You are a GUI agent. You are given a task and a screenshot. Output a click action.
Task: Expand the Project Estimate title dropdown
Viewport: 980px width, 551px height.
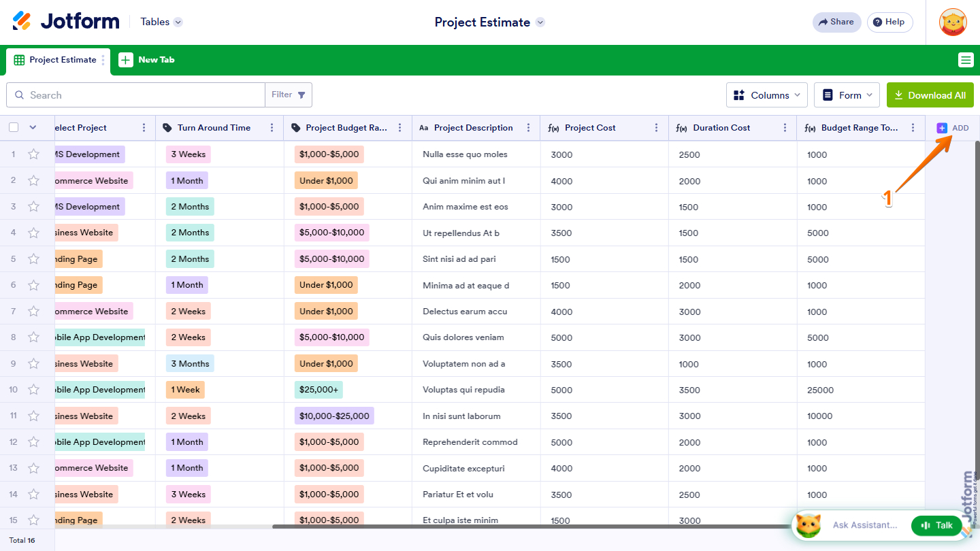[540, 22]
